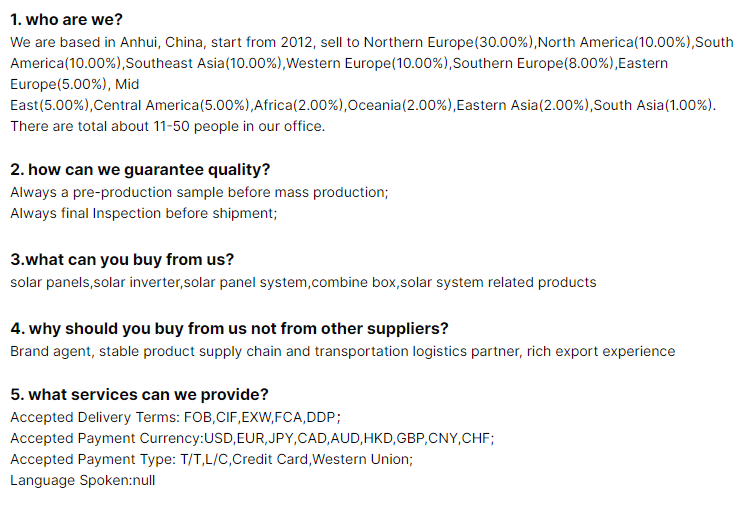Click the '1. who are we?' heading
Screen dimensions: 753x524
[66, 20]
